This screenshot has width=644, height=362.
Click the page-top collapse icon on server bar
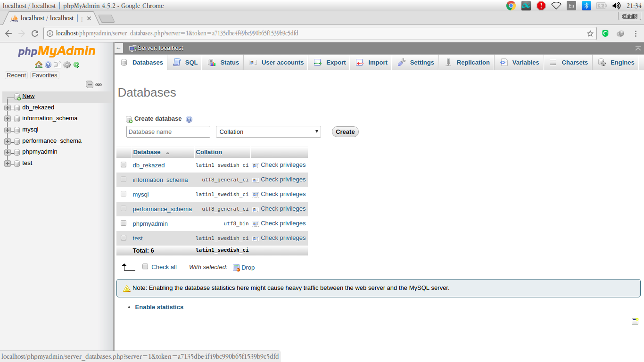[638, 48]
